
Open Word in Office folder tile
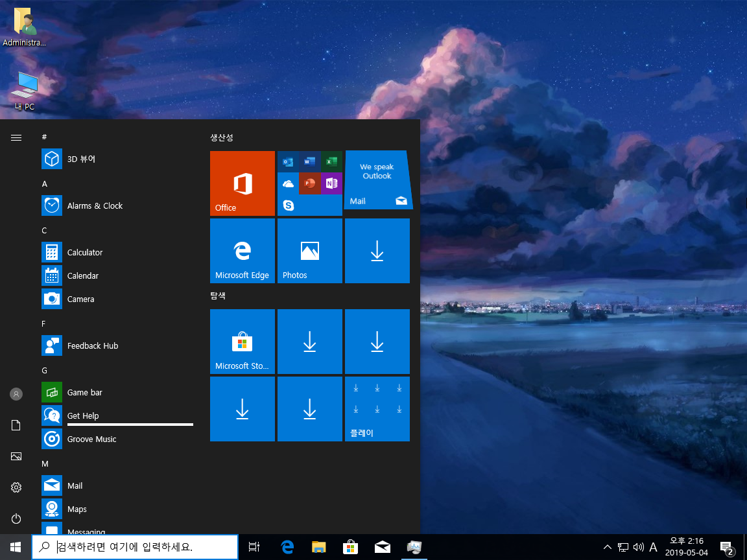pyautogui.click(x=310, y=162)
